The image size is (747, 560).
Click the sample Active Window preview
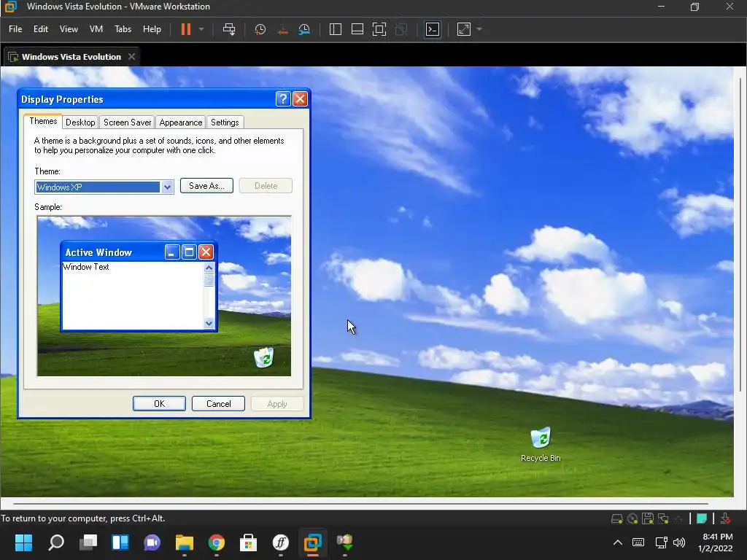pyautogui.click(x=139, y=286)
